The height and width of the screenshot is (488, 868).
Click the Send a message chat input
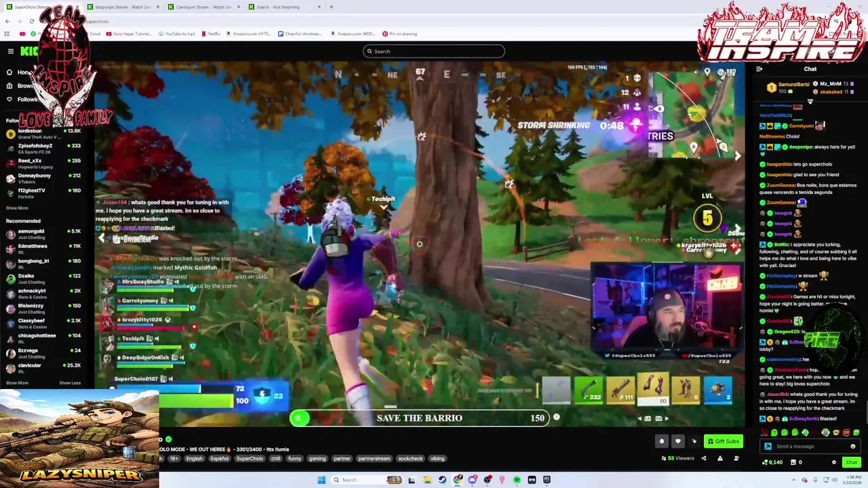click(x=810, y=447)
